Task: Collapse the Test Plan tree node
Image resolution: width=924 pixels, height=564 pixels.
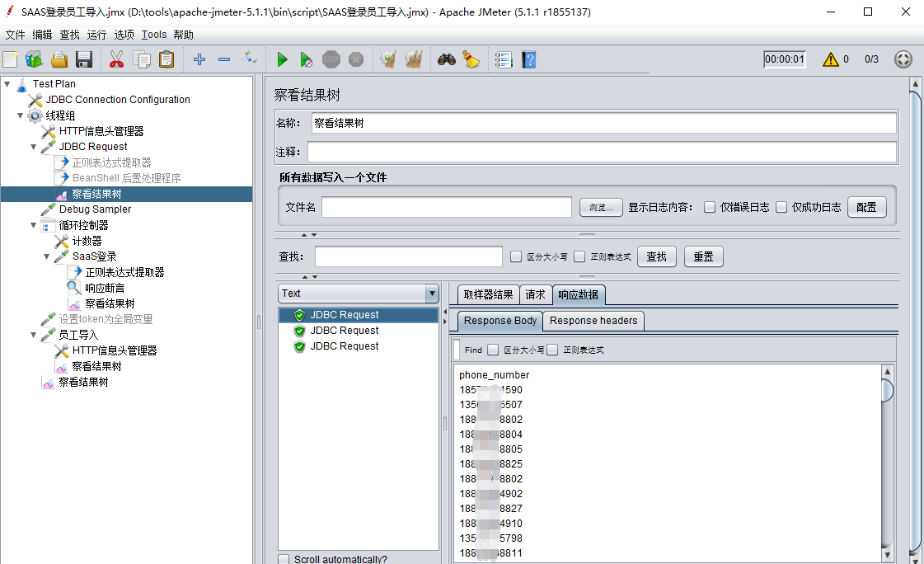Action: (x=7, y=83)
